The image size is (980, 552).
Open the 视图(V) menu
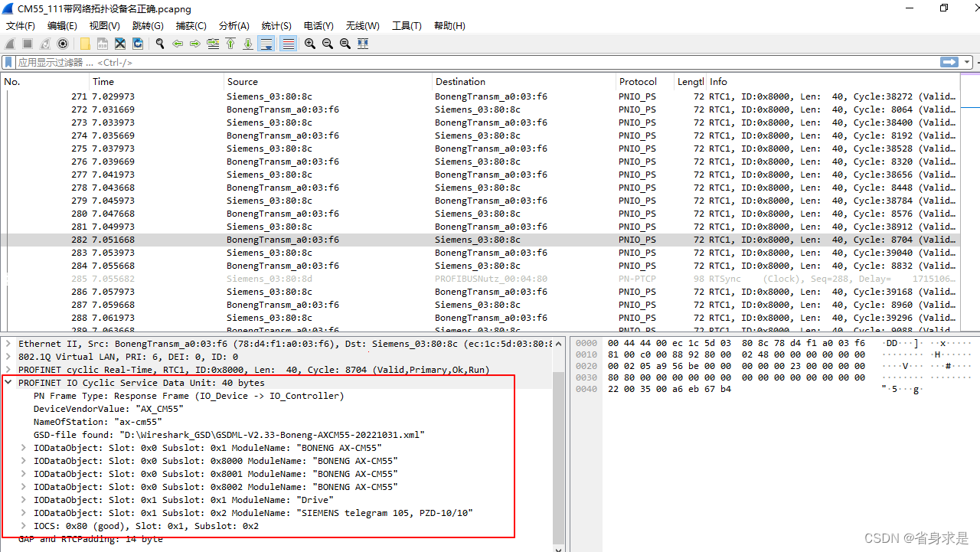click(105, 25)
